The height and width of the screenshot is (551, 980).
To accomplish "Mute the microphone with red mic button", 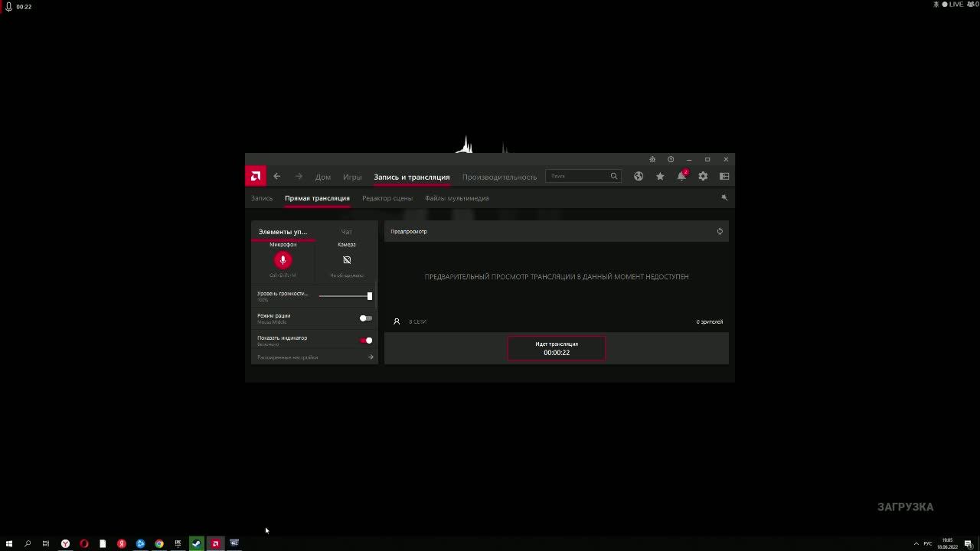I will pyautogui.click(x=283, y=260).
